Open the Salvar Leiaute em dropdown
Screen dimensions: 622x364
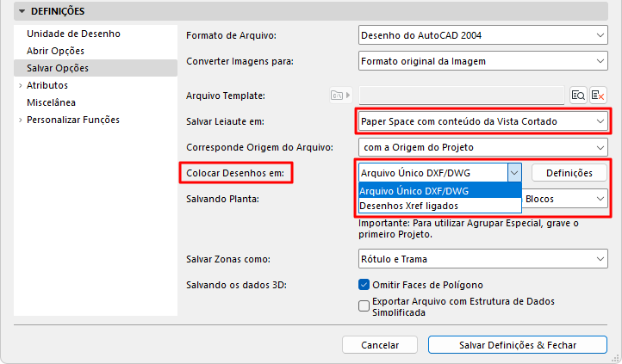point(482,121)
